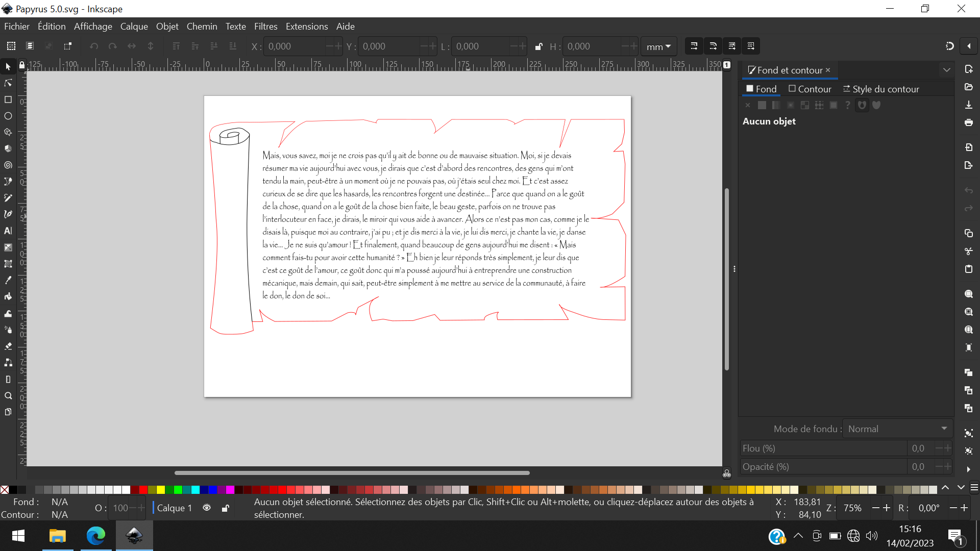Select the Spray tool

point(8,330)
